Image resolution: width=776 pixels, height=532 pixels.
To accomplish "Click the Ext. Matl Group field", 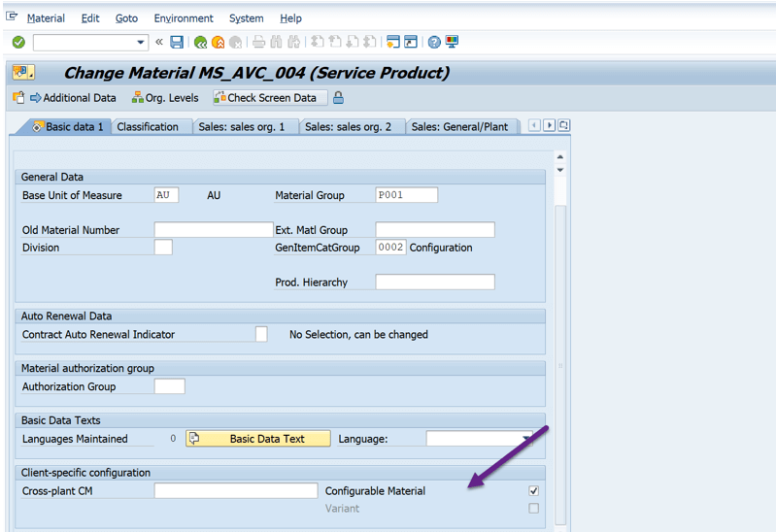I will click(x=435, y=230).
